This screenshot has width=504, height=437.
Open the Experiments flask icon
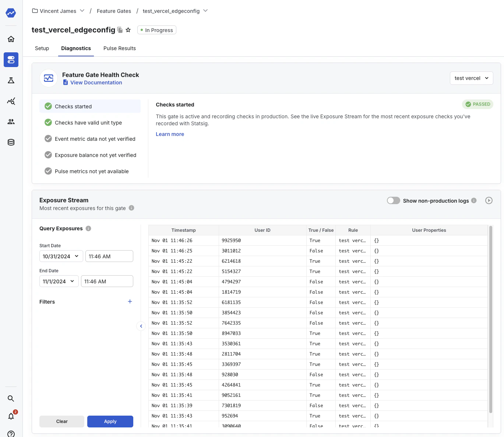click(x=11, y=80)
